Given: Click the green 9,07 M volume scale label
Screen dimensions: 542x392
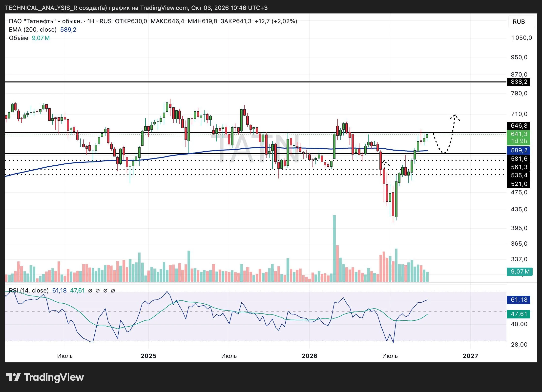Looking at the screenshot, I should (520, 272).
